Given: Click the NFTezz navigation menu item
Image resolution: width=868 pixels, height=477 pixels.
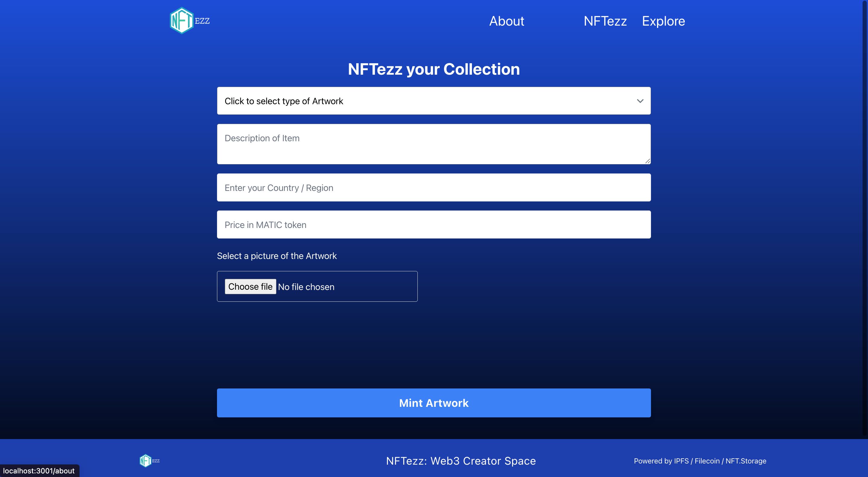Looking at the screenshot, I should pos(605,20).
